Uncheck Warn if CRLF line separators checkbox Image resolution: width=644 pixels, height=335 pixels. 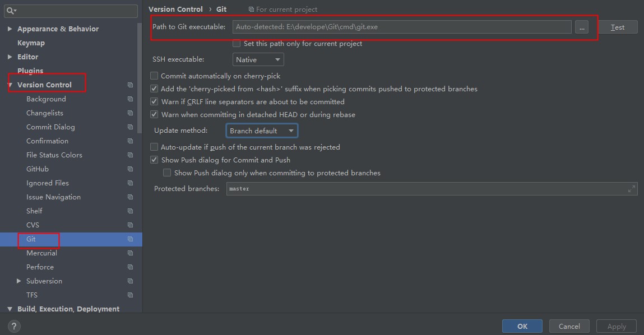[155, 102]
